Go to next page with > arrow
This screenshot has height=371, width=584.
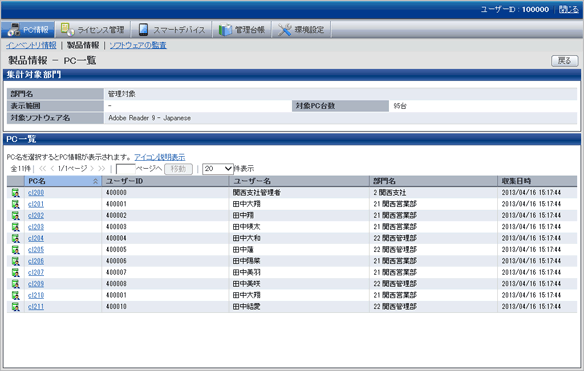click(92, 169)
